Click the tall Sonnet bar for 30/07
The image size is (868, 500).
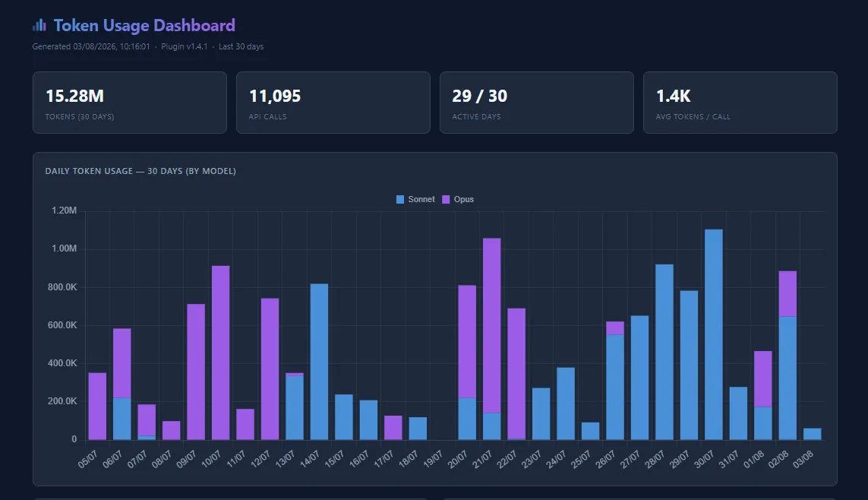[x=714, y=334]
